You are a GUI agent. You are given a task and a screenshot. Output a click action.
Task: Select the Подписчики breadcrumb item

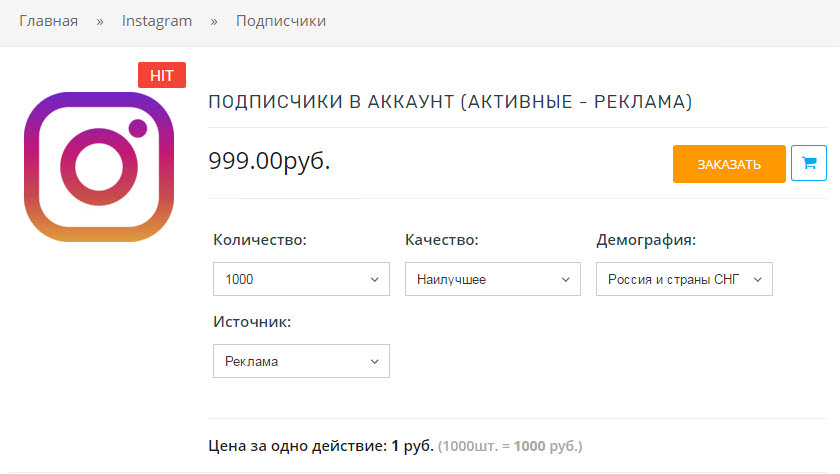[x=281, y=21]
